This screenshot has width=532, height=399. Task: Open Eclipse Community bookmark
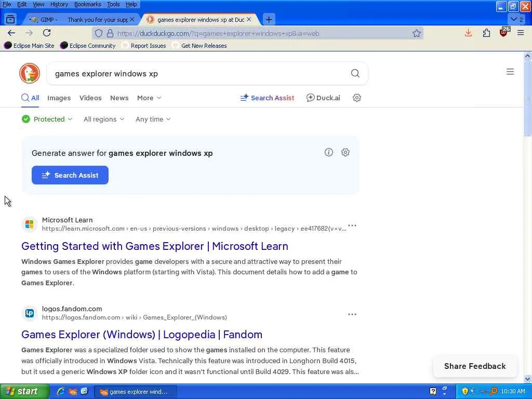click(x=88, y=46)
